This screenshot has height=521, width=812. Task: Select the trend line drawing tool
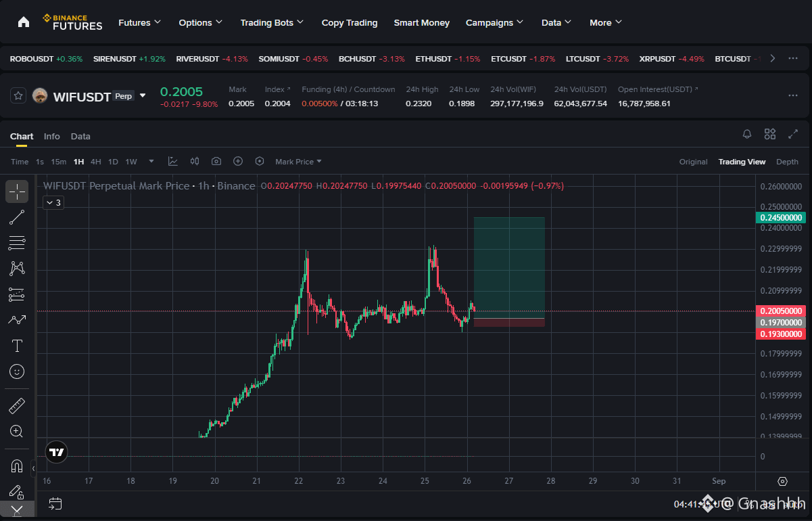click(x=17, y=217)
